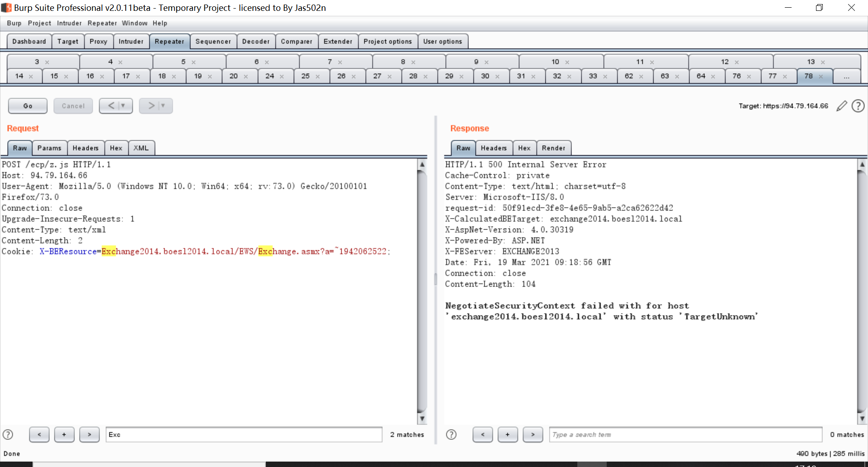Switch to the Dashboard tab
Viewport: 868px width, 467px height.
(x=29, y=41)
